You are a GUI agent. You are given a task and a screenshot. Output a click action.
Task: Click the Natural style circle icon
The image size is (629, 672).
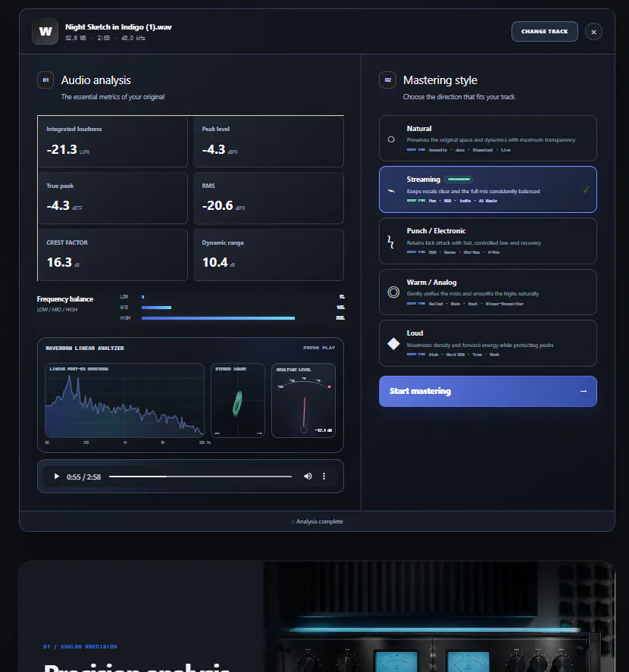391,139
